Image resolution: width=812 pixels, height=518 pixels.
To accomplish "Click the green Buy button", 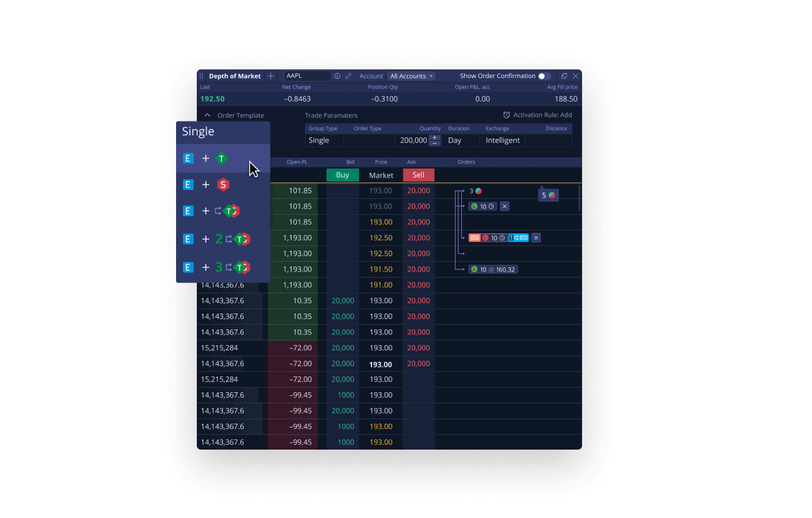I will [x=342, y=175].
